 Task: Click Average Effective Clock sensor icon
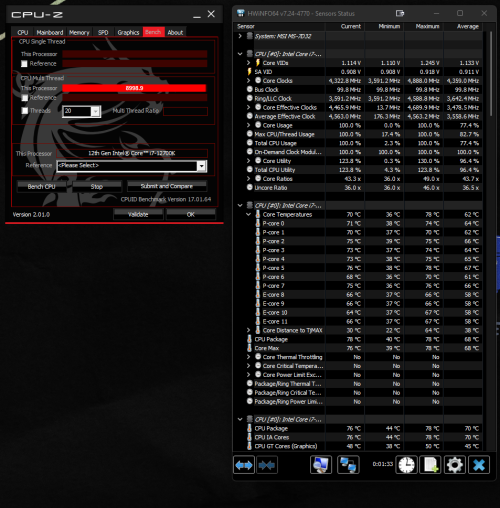250,116
